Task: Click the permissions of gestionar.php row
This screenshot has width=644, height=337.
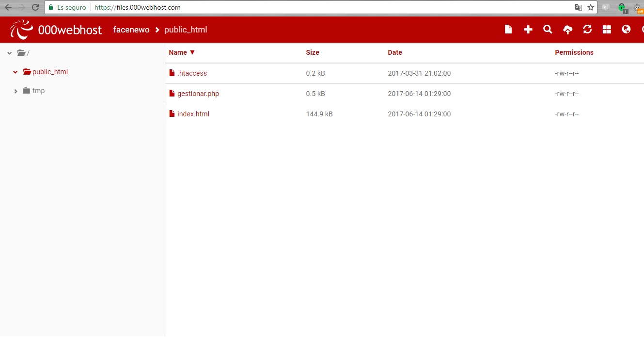Action: coord(567,94)
